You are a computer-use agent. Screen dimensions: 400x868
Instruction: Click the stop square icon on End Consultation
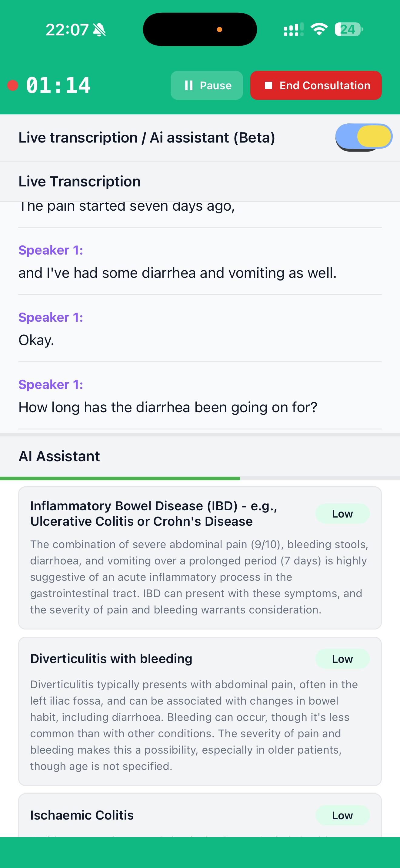pyautogui.click(x=268, y=85)
